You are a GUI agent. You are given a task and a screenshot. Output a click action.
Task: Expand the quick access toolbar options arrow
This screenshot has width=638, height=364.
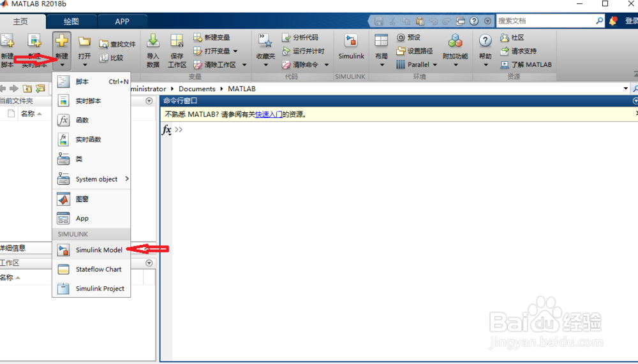[488, 21]
